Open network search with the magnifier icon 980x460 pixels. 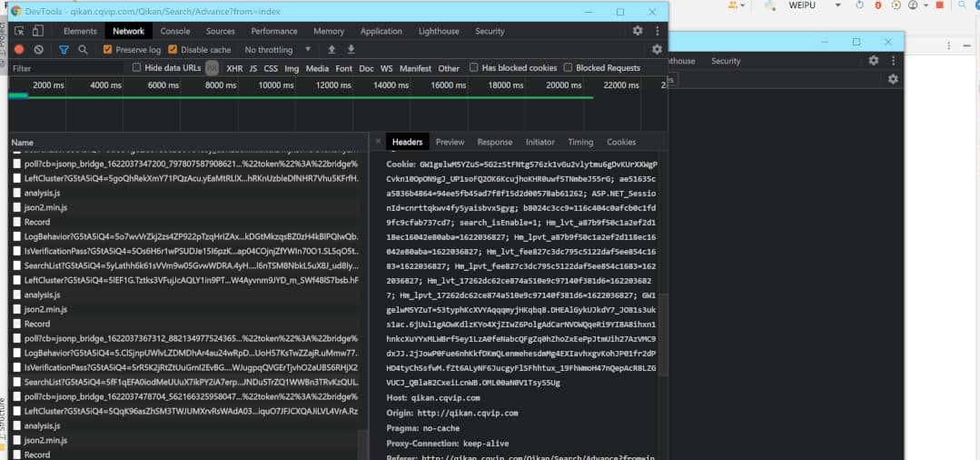[84, 50]
